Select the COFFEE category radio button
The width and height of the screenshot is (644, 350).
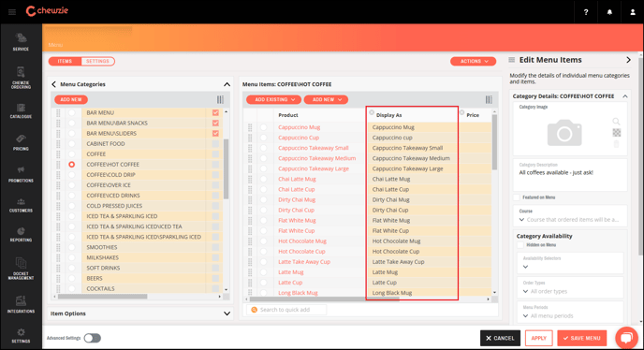(72, 154)
